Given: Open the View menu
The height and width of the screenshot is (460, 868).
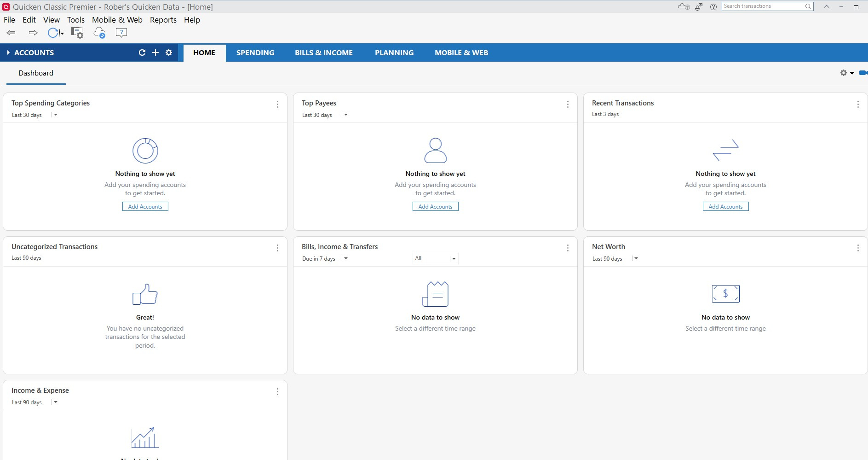Looking at the screenshot, I should (x=52, y=20).
